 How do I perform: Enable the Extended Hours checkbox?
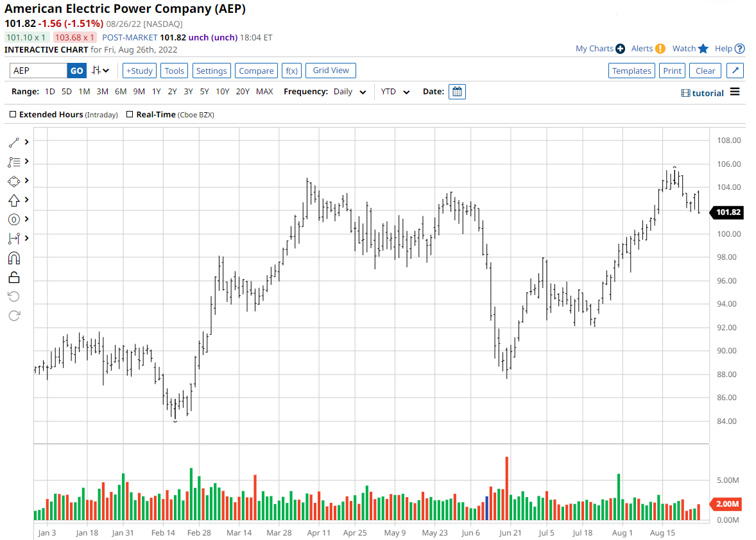pos(13,114)
